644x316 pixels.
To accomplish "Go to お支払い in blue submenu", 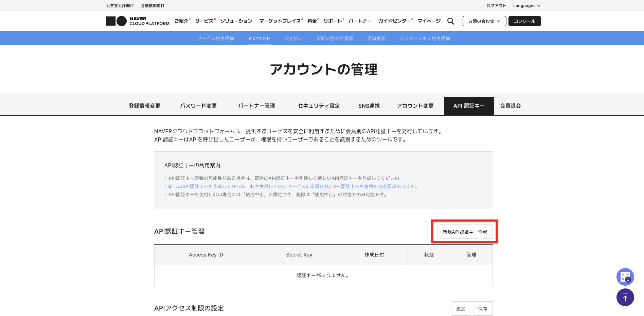I will click(293, 38).
